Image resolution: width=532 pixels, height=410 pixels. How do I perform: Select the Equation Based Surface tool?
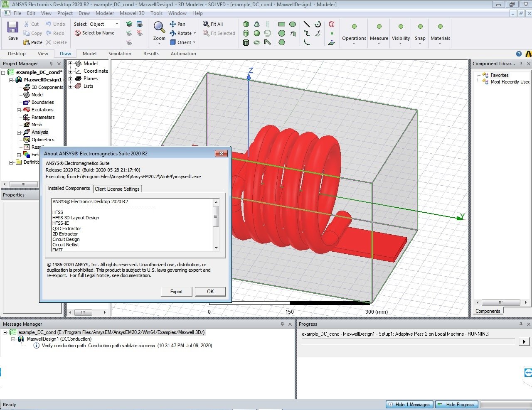(293, 33)
